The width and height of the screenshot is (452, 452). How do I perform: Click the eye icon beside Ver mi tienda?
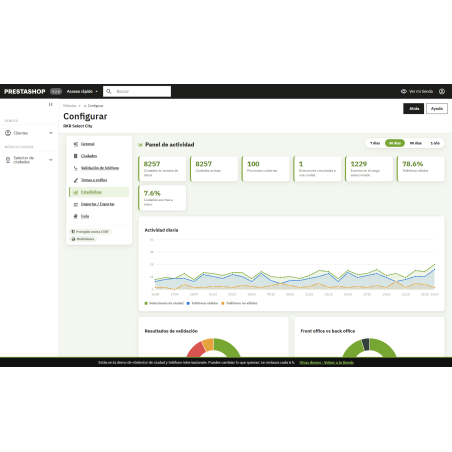point(403,91)
